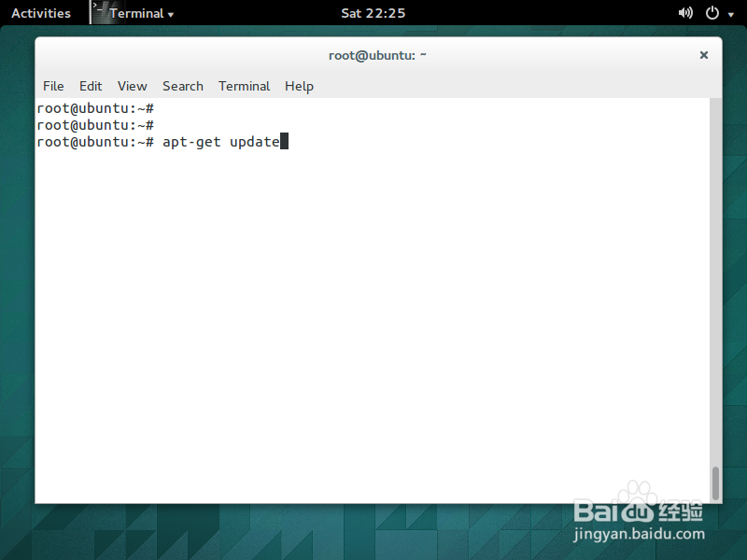Open the Help menu

click(x=299, y=86)
